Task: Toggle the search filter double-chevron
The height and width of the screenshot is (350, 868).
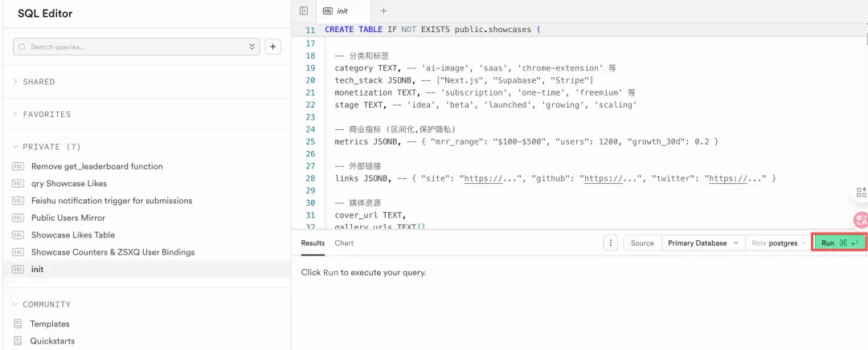Action: click(x=252, y=47)
